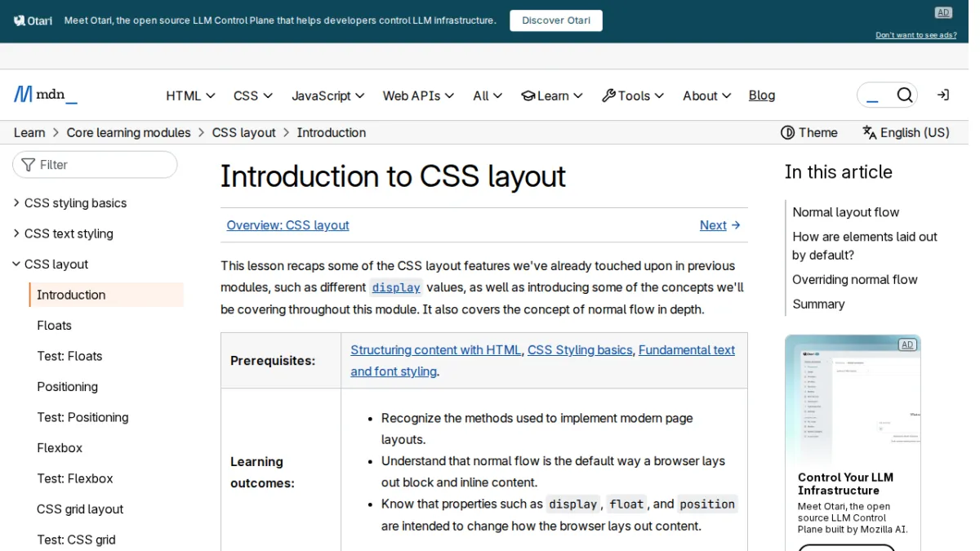Image resolution: width=980 pixels, height=551 pixels.
Task: Expand the Tools menu
Action: 633,96
